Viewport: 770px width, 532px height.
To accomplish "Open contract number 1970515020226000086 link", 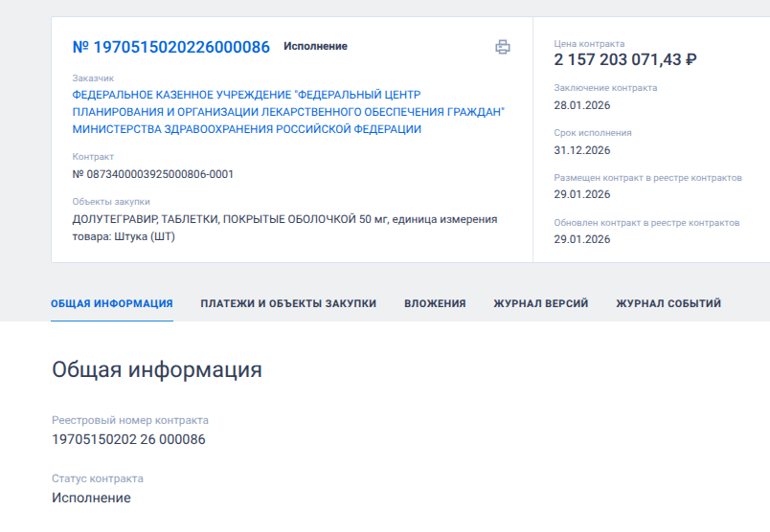I will (x=171, y=47).
